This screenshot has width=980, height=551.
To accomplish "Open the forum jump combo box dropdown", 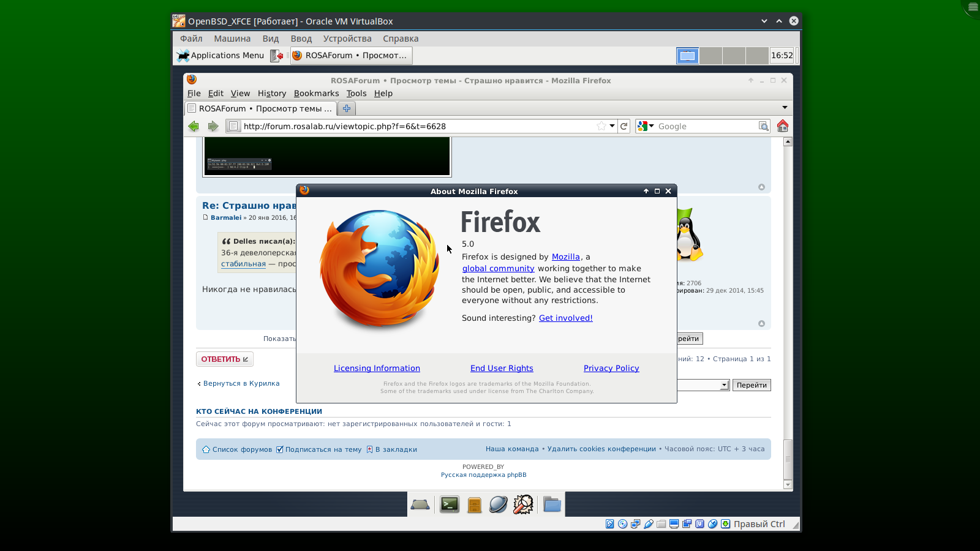I will tap(724, 385).
